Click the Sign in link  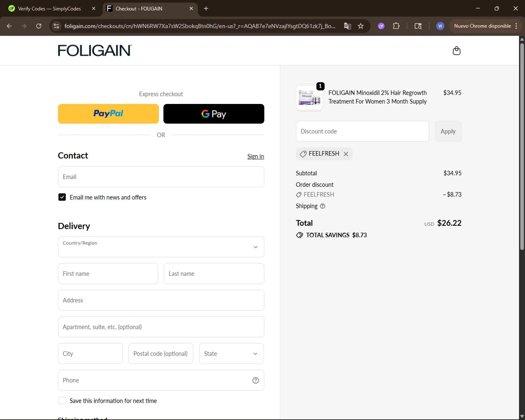tap(255, 156)
